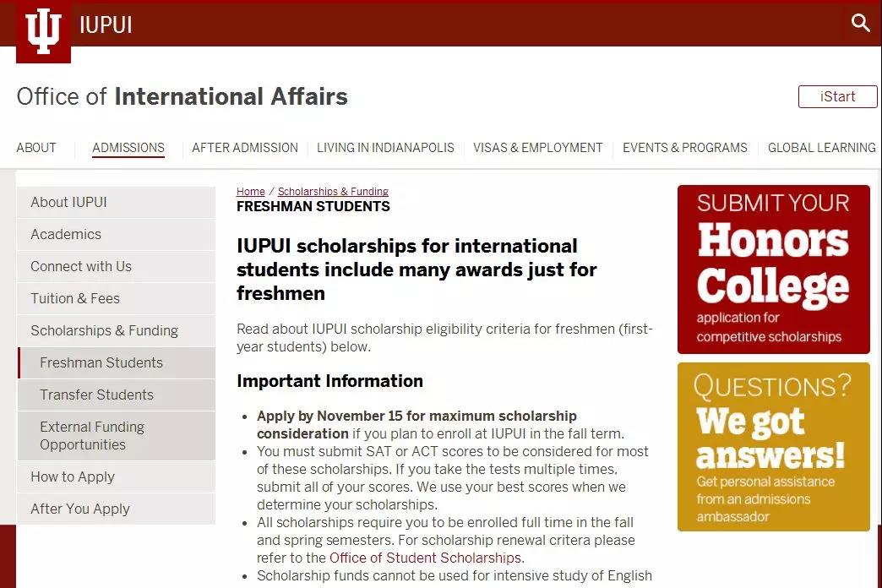
Task: Visit the Office of Student Scholarships link
Action: (x=425, y=558)
